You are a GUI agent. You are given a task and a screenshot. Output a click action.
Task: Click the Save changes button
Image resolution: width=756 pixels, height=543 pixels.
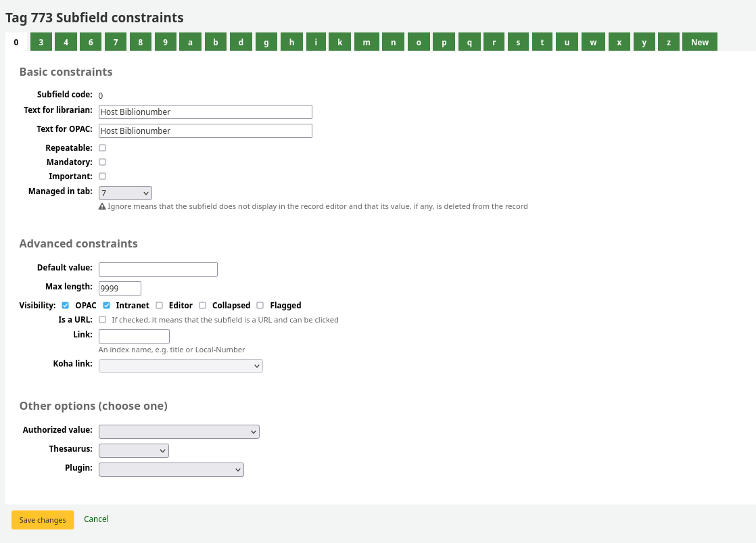[x=43, y=520]
